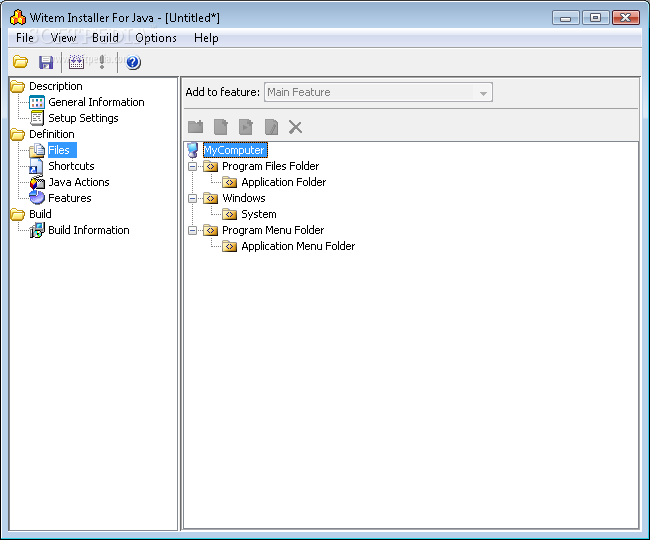650x540 pixels.
Task: Click the Definition folder icon
Action: (17, 134)
